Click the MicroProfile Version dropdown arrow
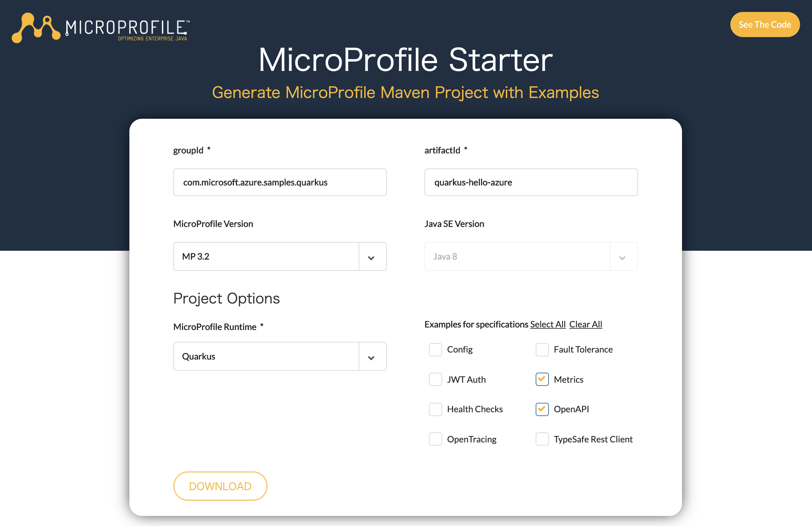The height and width of the screenshot is (526, 812). [x=371, y=256]
